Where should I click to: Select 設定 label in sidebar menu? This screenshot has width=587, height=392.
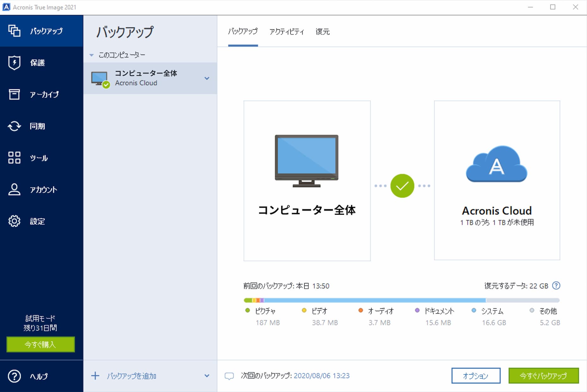37,221
